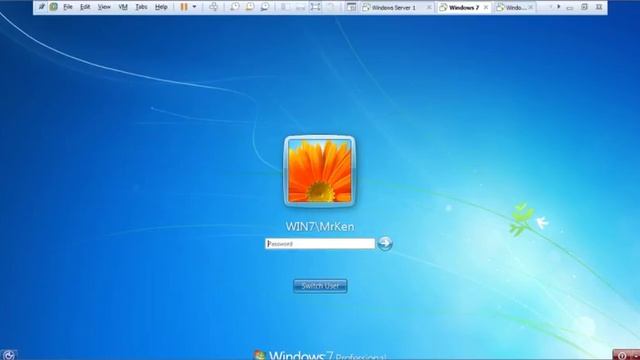The height and width of the screenshot is (360, 640).
Task: Revert to snapshot using the second clock icon
Action: pos(250,7)
